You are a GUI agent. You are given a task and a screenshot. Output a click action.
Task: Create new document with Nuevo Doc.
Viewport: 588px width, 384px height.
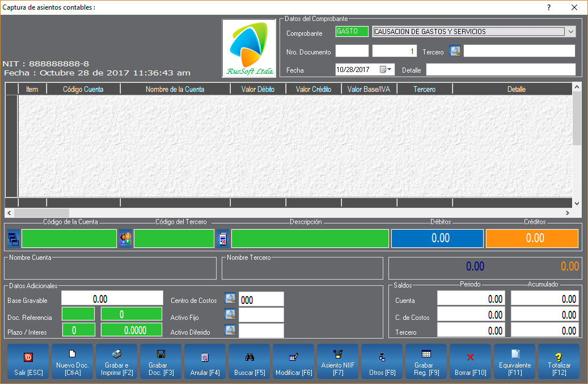point(72,361)
